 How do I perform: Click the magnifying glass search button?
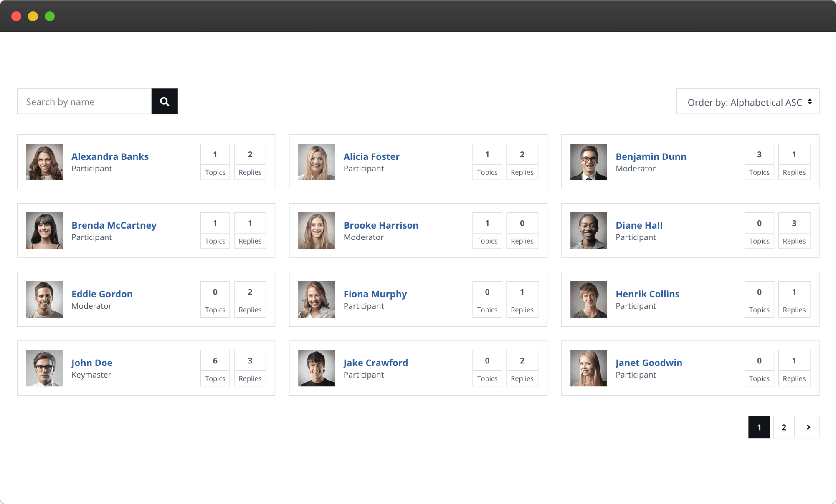(165, 101)
